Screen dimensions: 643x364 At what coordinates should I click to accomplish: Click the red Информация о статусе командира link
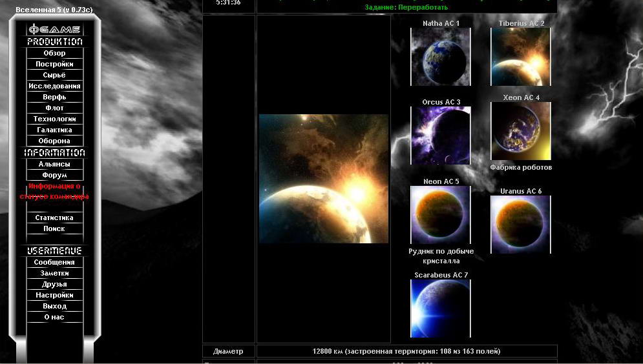(54, 191)
